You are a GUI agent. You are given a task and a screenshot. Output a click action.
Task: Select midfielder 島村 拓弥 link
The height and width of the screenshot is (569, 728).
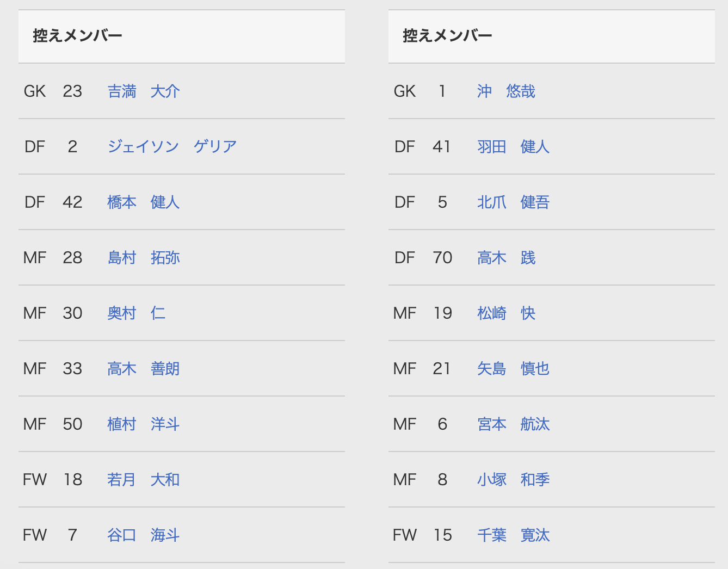point(144,258)
